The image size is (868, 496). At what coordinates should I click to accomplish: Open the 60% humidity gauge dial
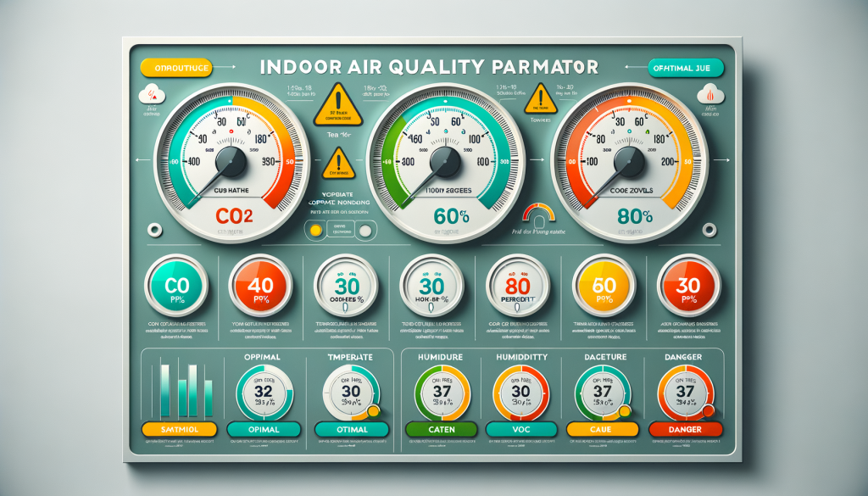pos(446,163)
